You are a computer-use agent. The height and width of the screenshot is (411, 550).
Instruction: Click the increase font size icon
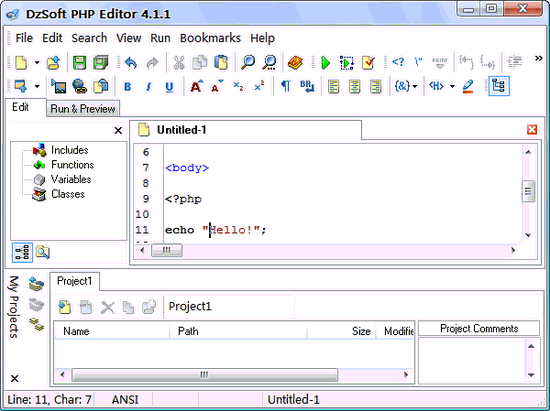(x=196, y=86)
